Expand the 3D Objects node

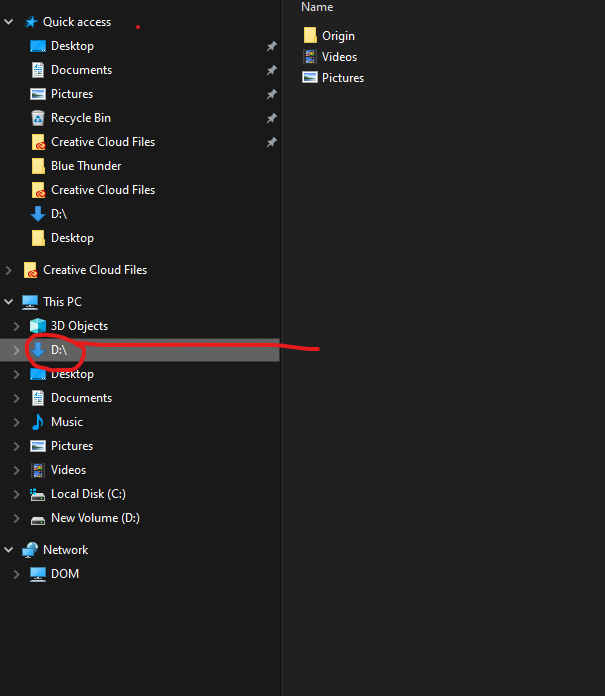[x=16, y=326]
